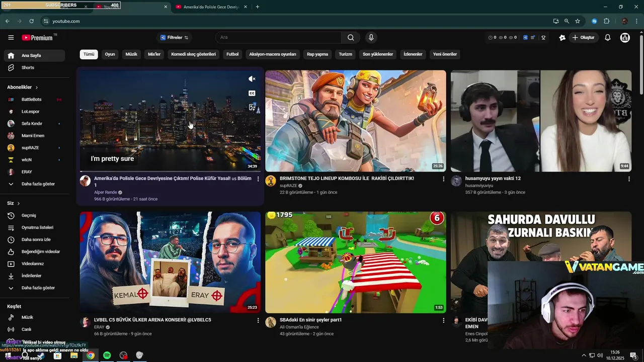The height and width of the screenshot is (362, 644).
Task: Open Daha sonra izle list
Action: [x=35, y=239]
